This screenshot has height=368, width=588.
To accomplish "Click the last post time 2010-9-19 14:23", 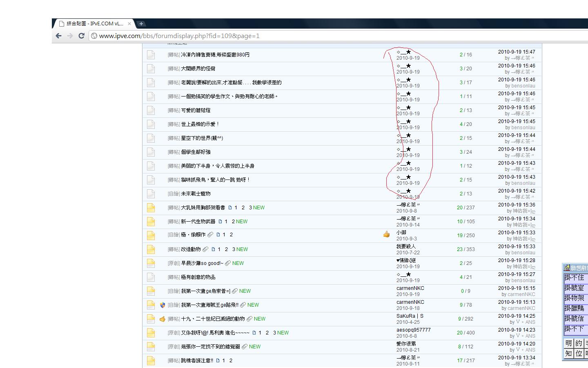I will tap(517, 330).
